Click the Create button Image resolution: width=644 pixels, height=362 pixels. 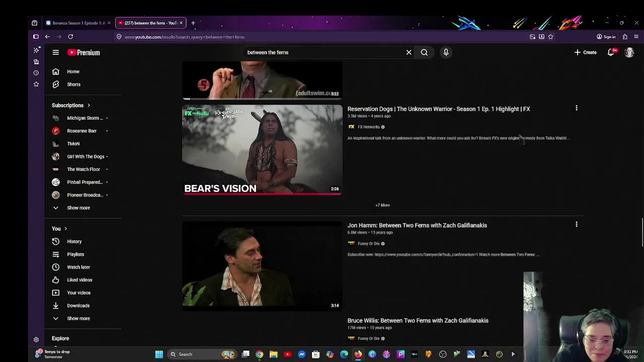[586, 52]
